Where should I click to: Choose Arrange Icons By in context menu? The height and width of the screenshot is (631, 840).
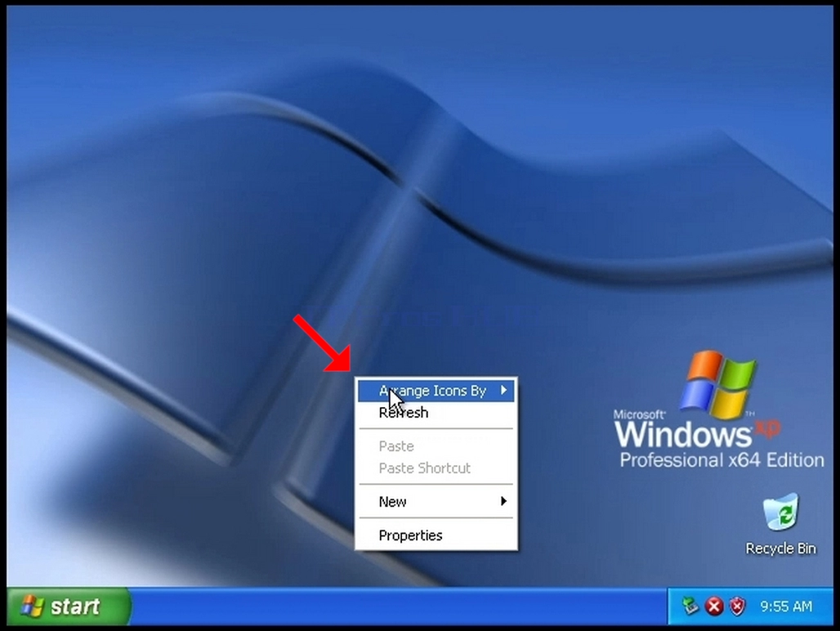click(436, 391)
